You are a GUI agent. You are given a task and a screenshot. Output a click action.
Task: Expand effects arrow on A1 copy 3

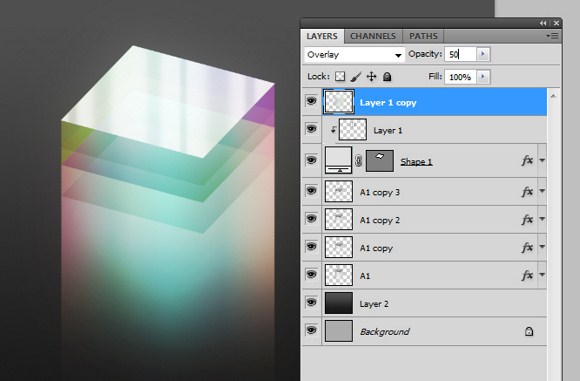tap(542, 191)
